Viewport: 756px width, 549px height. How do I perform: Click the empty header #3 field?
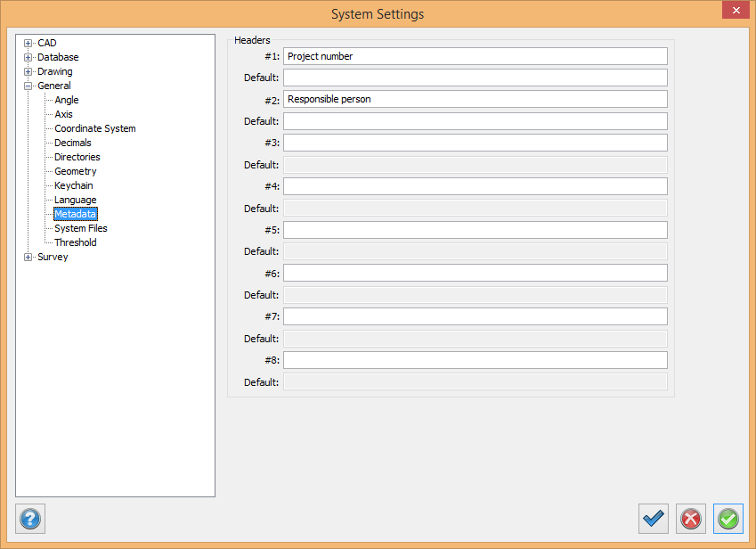click(x=475, y=143)
